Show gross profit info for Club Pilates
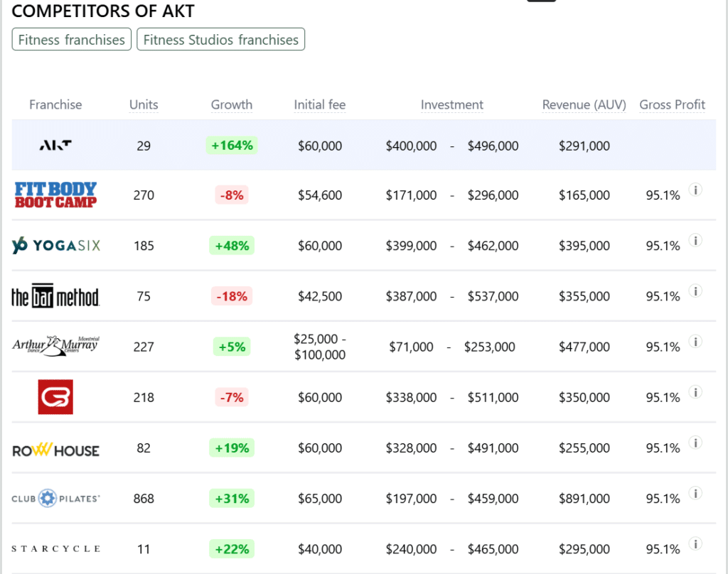728x574 pixels. coord(695,493)
